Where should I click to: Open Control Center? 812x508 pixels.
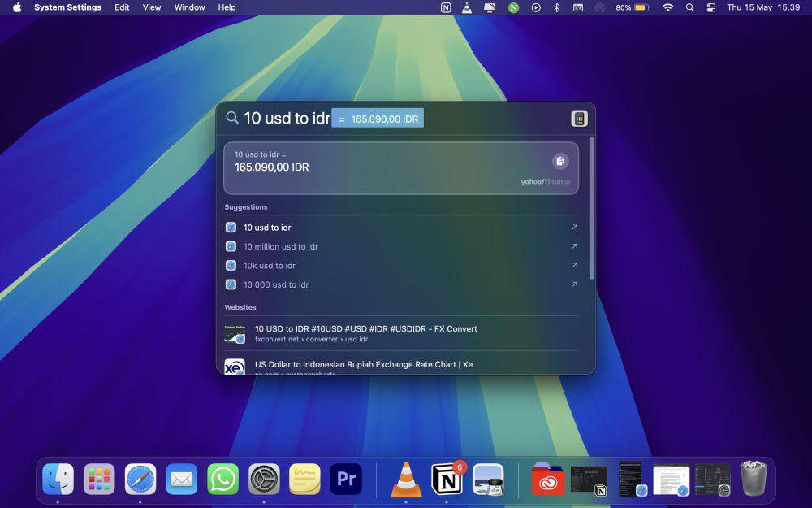click(711, 7)
